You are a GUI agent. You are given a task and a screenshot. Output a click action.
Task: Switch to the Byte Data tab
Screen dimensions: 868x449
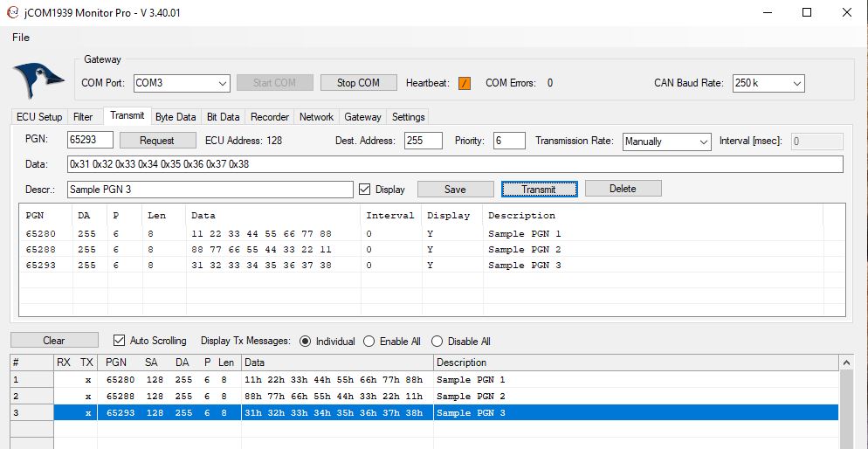[x=176, y=117]
